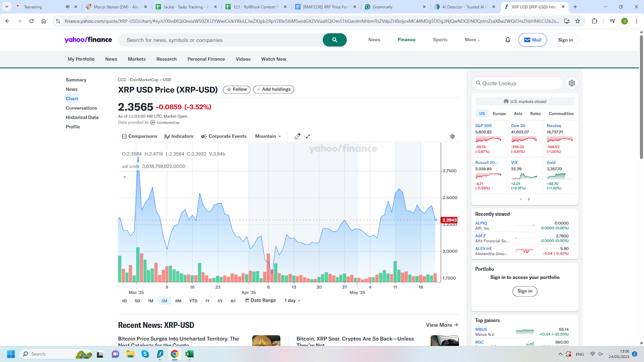The height and width of the screenshot is (362, 644).
Task: Click the Follow button
Action: click(x=237, y=90)
